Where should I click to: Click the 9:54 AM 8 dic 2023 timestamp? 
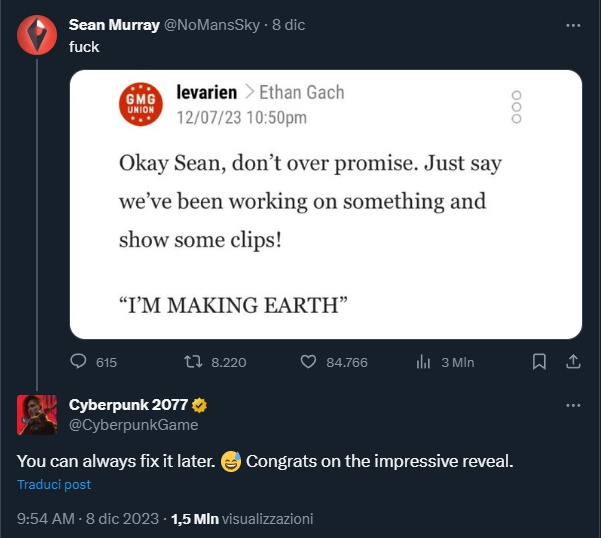point(89,519)
